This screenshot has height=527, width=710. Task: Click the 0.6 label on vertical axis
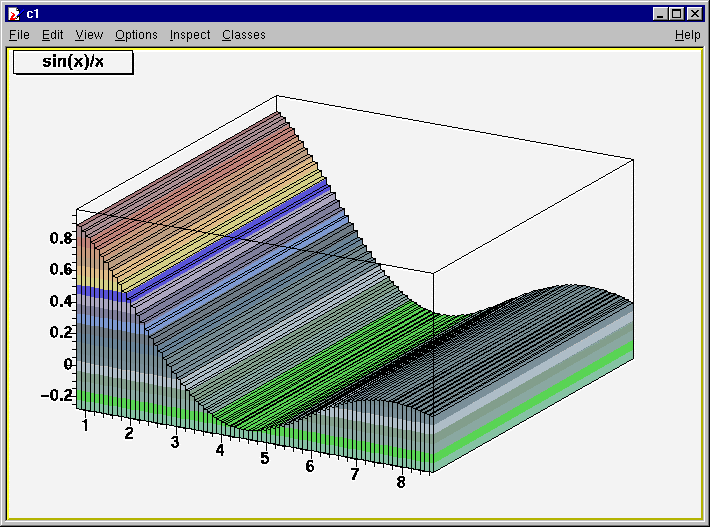pyautogui.click(x=61, y=269)
